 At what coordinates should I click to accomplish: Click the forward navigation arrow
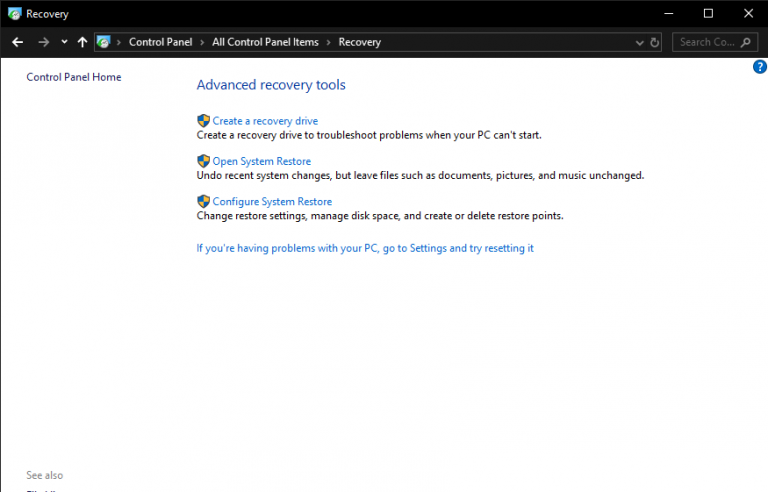[44, 42]
